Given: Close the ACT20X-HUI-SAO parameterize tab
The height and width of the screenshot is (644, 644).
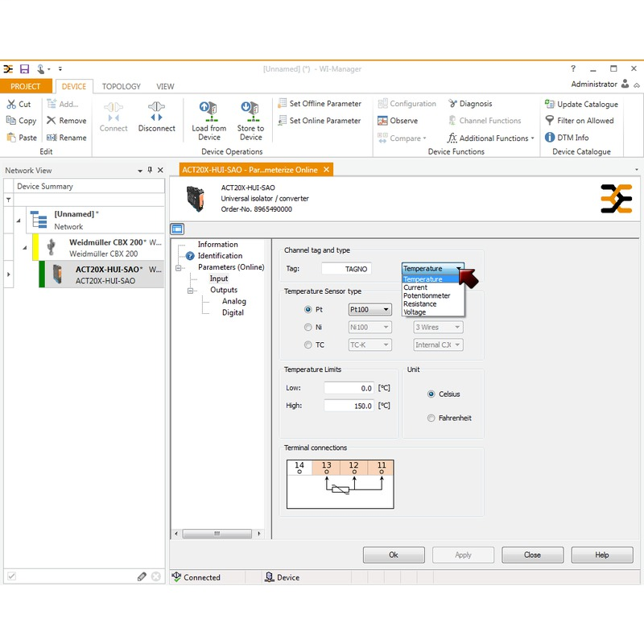Looking at the screenshot, I should tap(326, 170).
